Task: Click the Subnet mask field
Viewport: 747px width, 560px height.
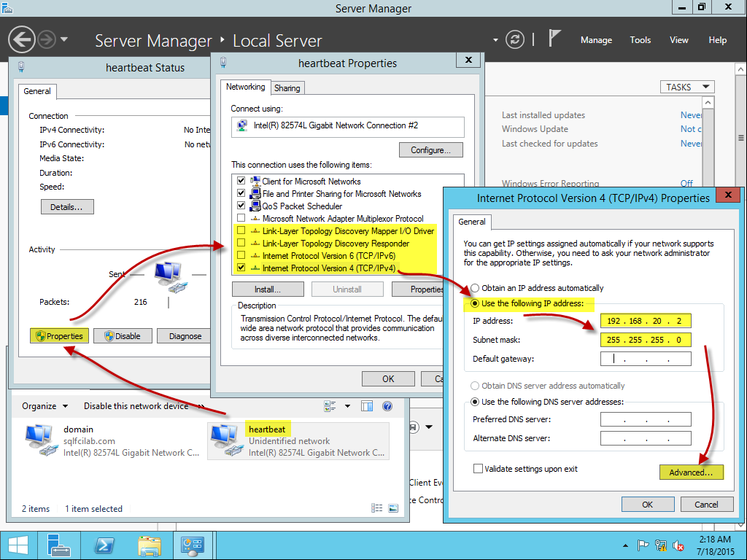Action: (x=646, y=340)
